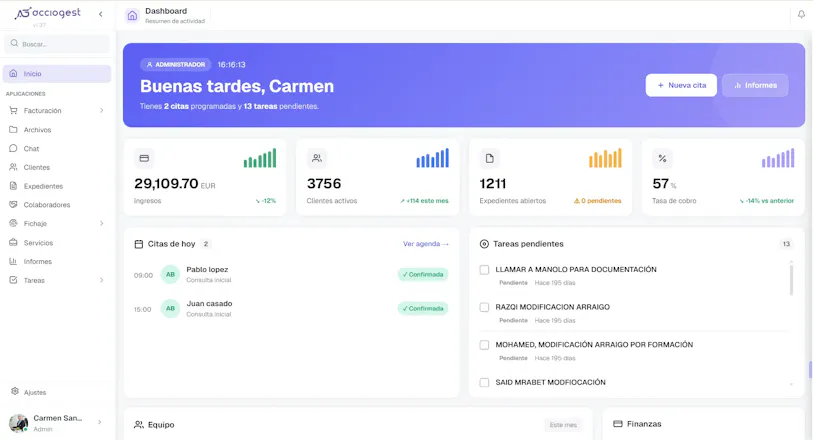Click the Expedientes abiertos file icon
Image resolution: width=813 pixels, height=440 pixels.
[x=489, y=158]
